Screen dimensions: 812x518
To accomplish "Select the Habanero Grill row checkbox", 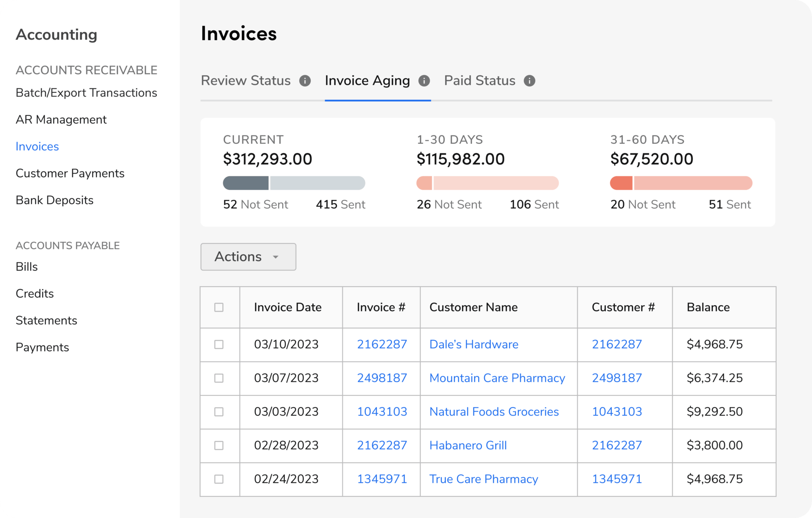I will click(x=219, y=445).
